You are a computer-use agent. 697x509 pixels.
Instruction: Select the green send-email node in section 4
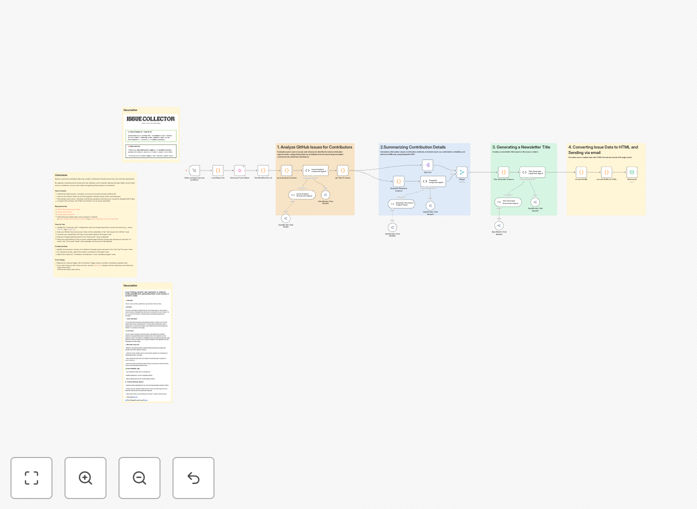point(632,172)
